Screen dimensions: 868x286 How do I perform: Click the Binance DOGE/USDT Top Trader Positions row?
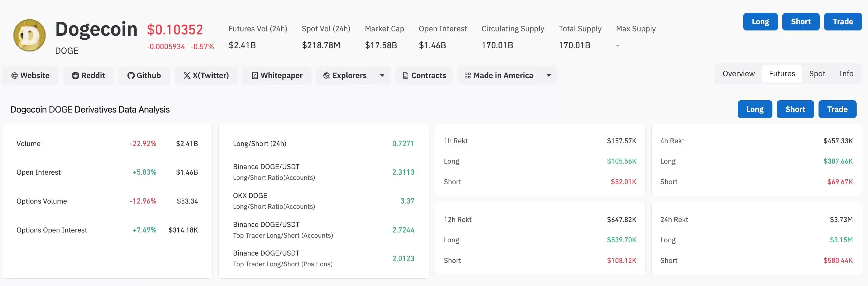(x=323, y=259)
